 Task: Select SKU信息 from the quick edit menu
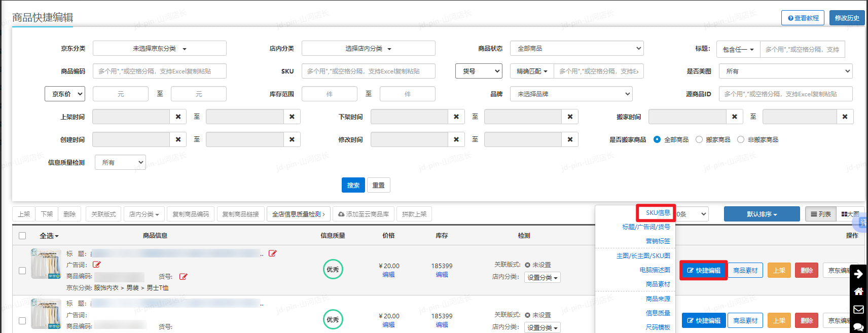(x=658, y=213)
